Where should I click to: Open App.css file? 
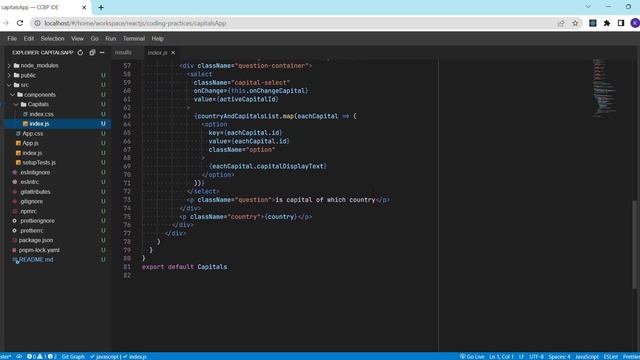point(33,133)
